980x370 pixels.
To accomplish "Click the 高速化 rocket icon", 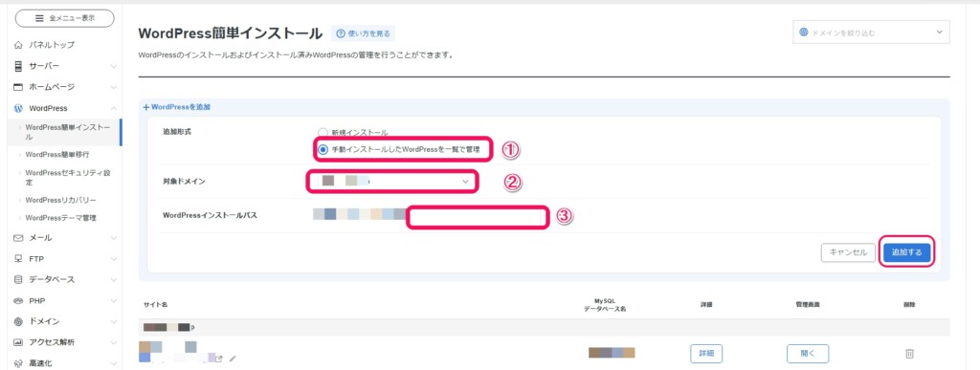I will 18,363.
